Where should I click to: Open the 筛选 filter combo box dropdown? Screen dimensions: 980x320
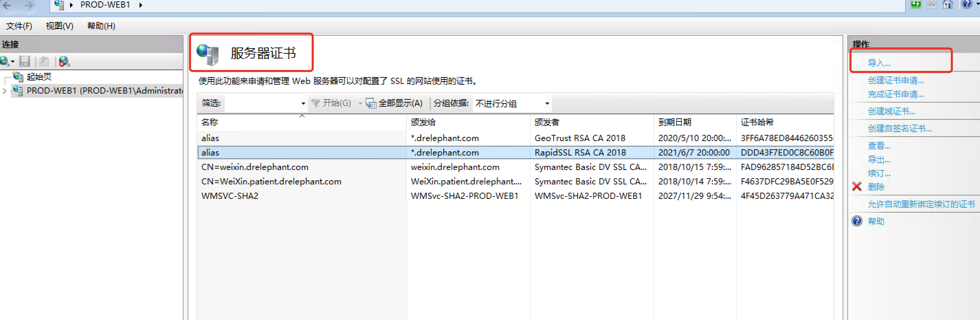pyautogui.click(x=303, y=103)
